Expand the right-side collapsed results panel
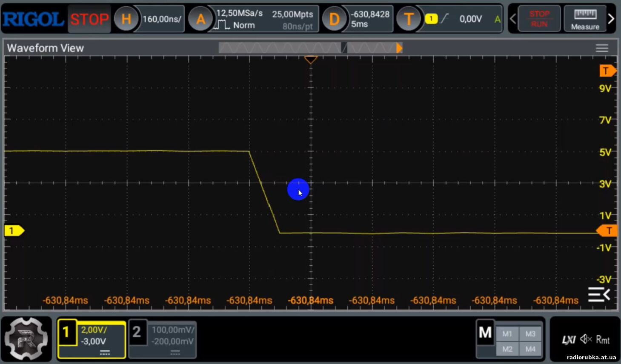 pos(598,294)
